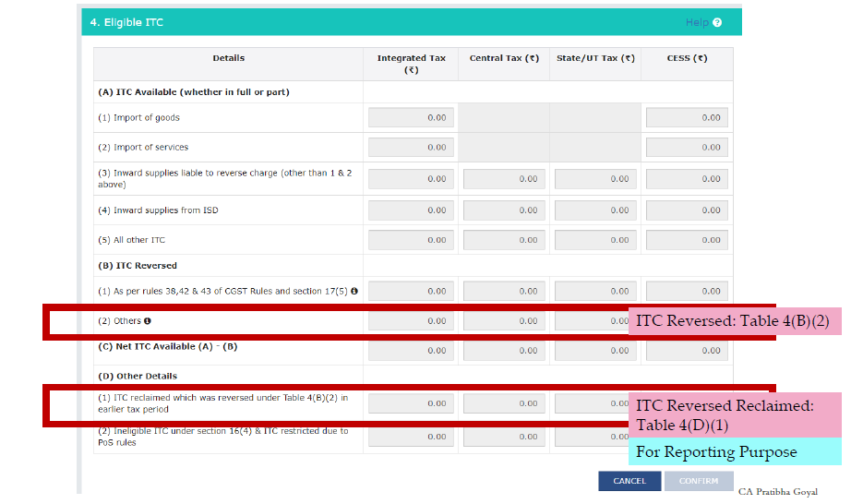Click CESS field for Import of goods
This screenshot has height=504, width=863.
(x=687, y=117)
